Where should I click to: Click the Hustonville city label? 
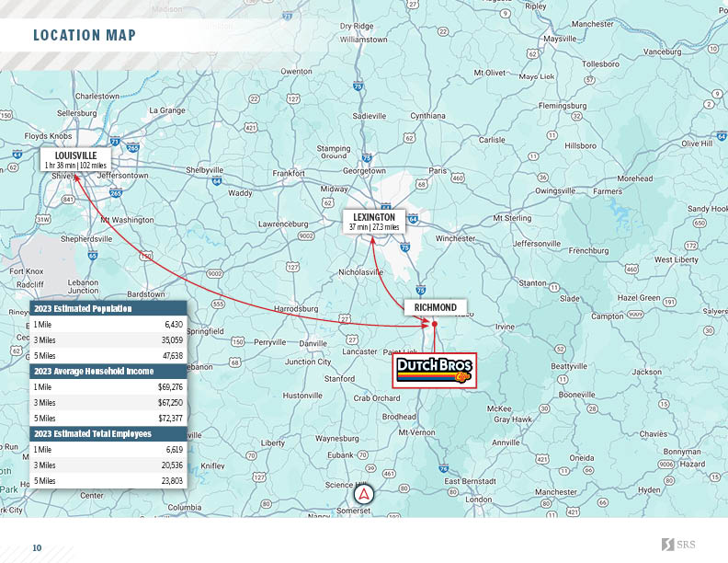coord(302,396)
